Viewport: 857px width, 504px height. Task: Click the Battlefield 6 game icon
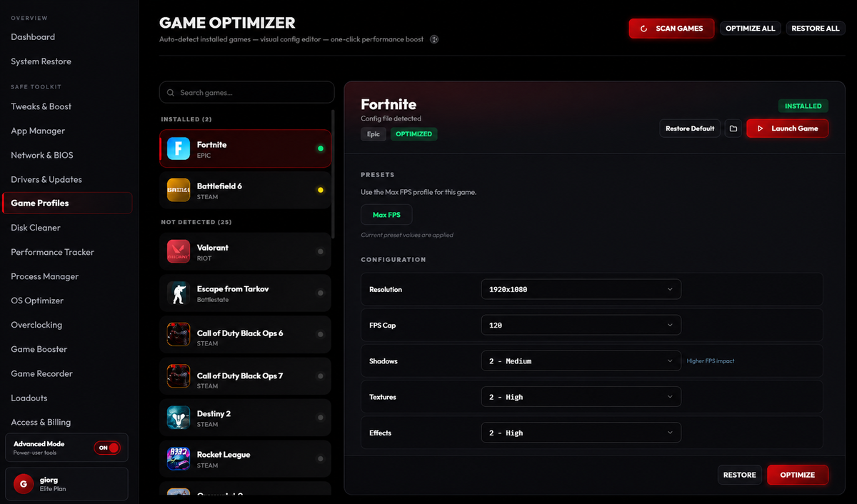pyautogui.click(x=179, y=190)
